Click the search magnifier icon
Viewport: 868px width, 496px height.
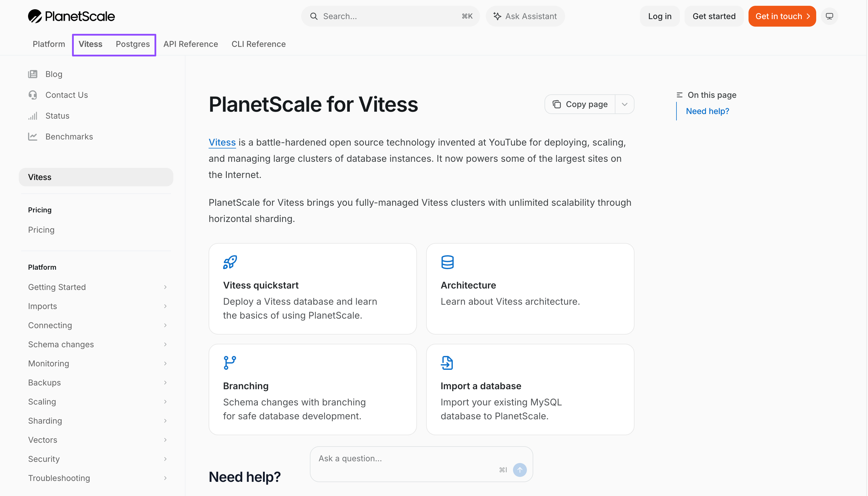click(314, 16)
